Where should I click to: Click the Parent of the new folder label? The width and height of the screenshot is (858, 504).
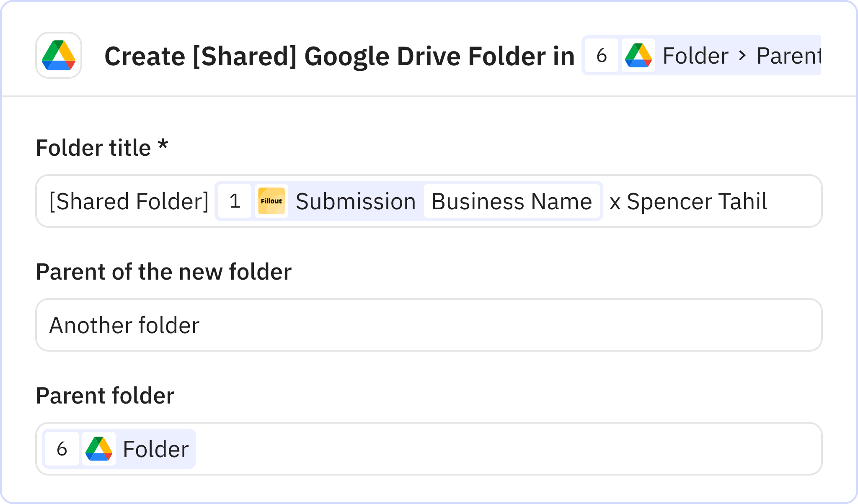tap(164, 271)
